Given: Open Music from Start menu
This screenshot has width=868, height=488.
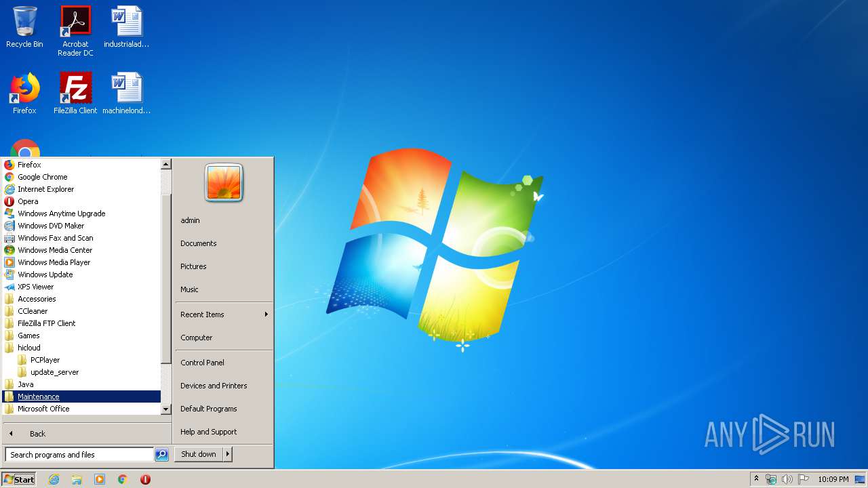Looking at the screenshot, I should (224, 289).
